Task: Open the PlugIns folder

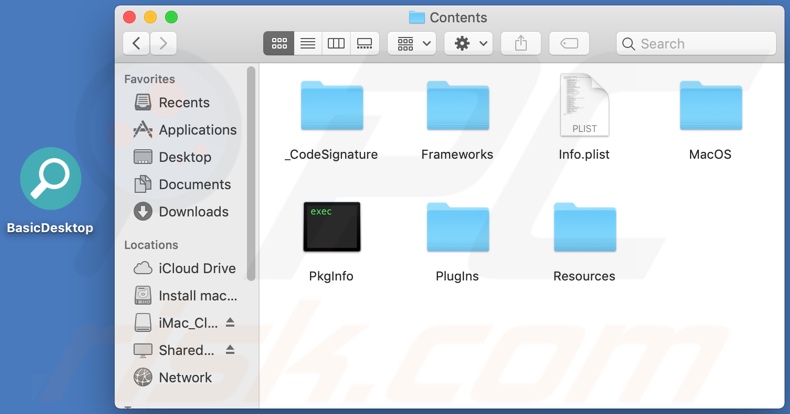Action: pos(457,228)
